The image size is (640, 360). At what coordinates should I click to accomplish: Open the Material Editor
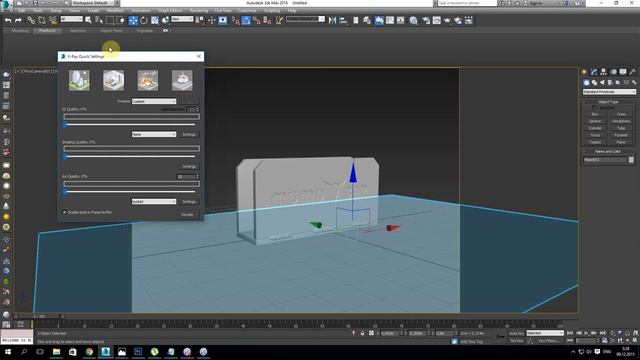click(x=413, y=20)
